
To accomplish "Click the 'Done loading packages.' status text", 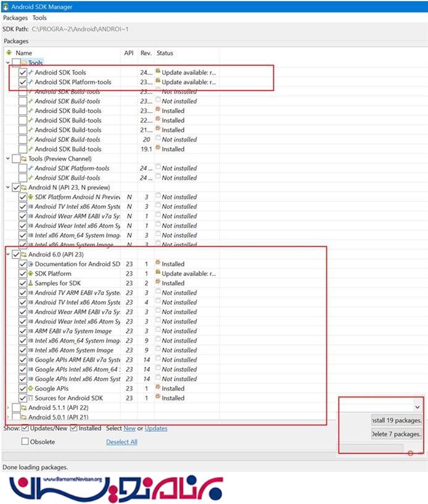I will [35, 468].
